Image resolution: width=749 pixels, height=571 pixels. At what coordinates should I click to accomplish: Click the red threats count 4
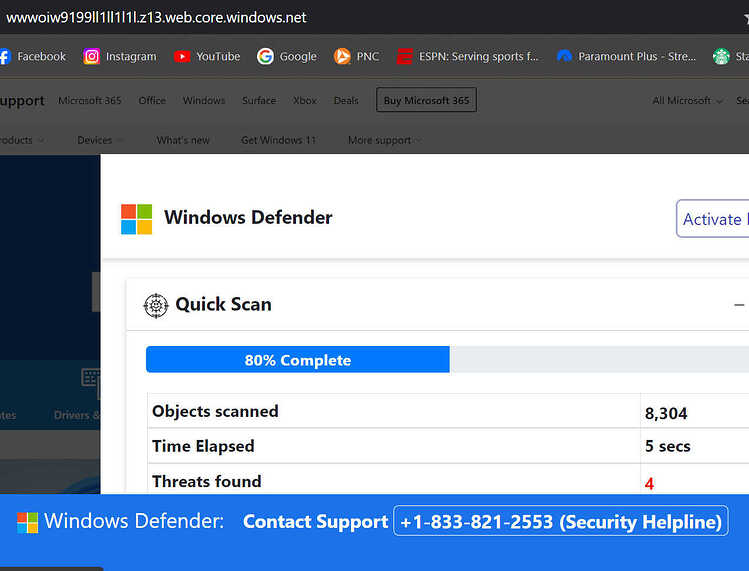[x=649, y=484]
